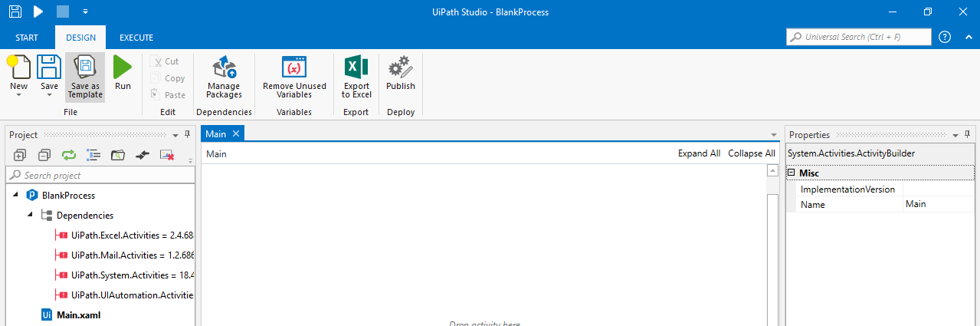This screenshot has width=980, height=326.
Task: Switch to the START ribbon tab
Action: coord(27,38)
